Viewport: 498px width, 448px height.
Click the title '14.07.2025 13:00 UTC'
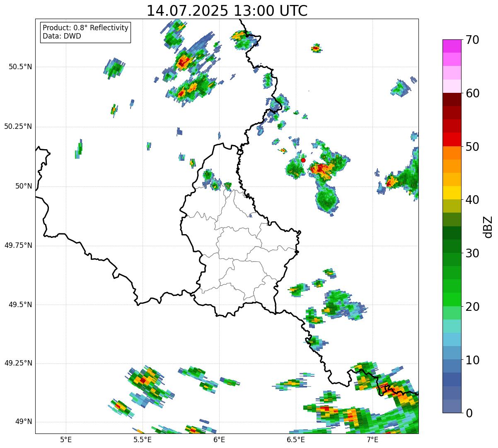(x=227, y=10)
